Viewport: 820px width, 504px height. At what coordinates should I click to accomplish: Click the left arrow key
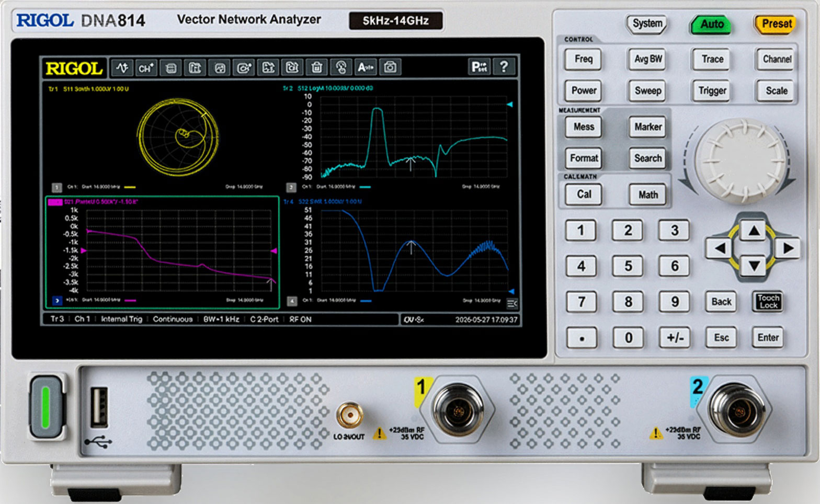(719, 248)
